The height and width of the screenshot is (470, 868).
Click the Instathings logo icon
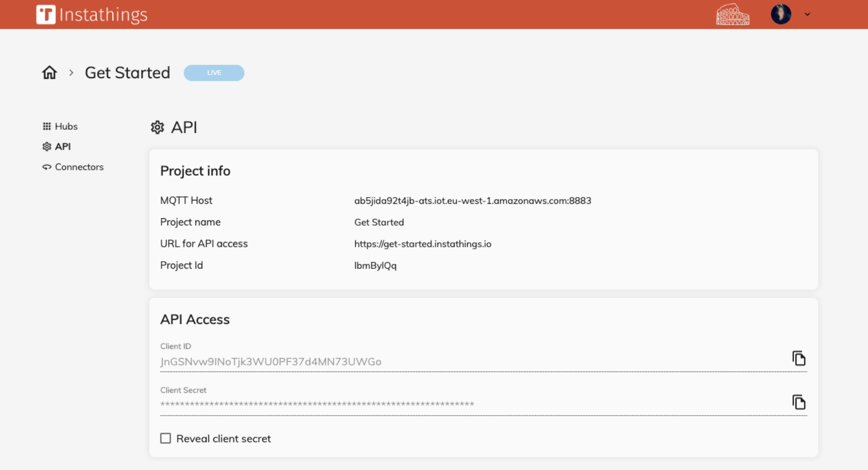coord(46,14)
